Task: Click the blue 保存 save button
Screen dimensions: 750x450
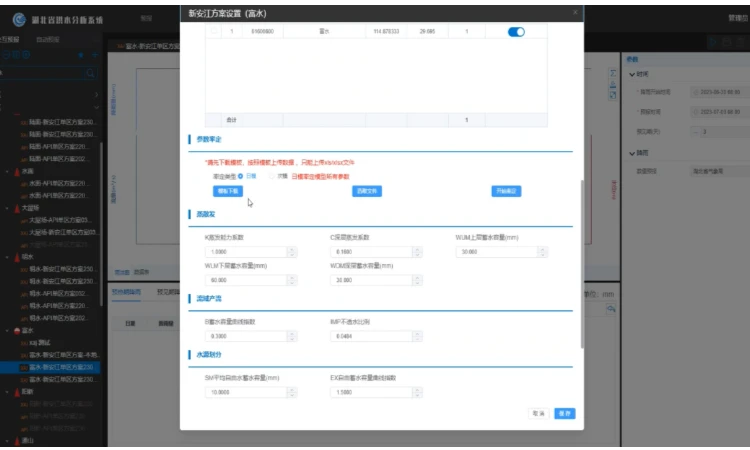Action: 564,413
